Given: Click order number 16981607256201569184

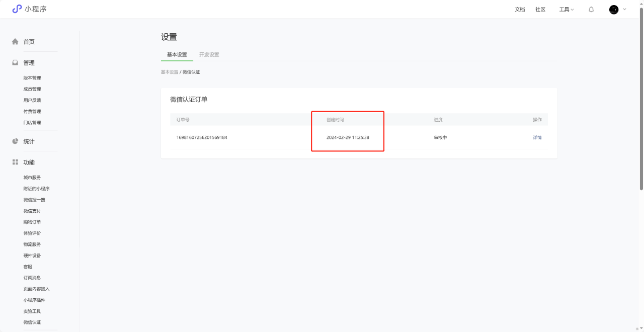Looking at the screenshot, I should pyautogui.click(x=202, y=137).
